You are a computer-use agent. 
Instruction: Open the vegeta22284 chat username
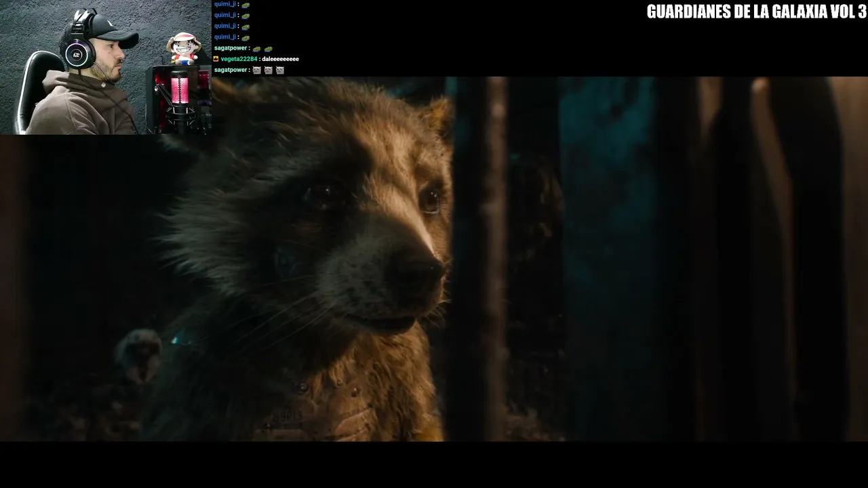point(239,59)
